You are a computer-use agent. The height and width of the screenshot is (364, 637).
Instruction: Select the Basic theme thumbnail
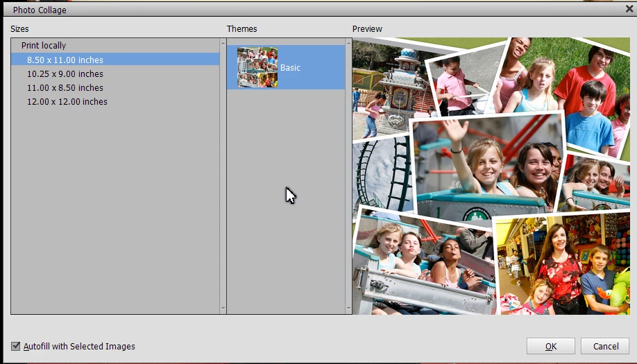coord(257,67)
